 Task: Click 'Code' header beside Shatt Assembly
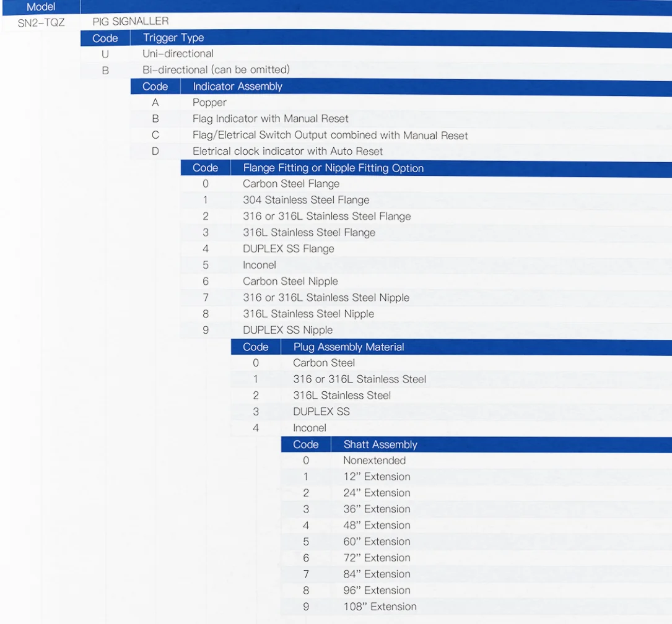click(x=305, y=444)
